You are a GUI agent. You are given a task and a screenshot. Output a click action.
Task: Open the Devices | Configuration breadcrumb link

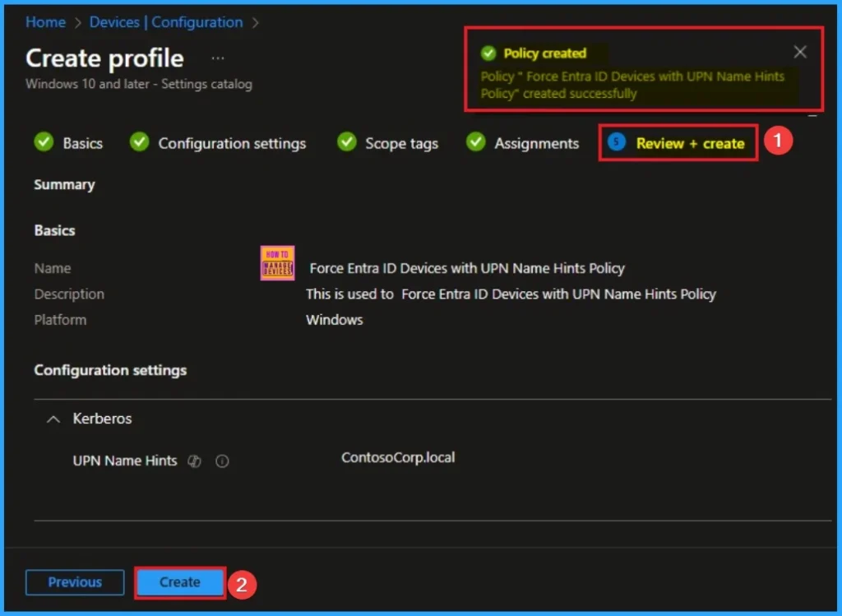point(166,22)
